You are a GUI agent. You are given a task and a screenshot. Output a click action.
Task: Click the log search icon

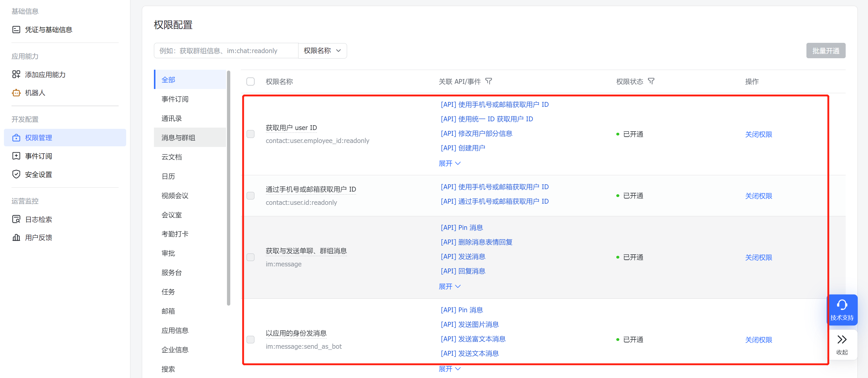tap(16, 219)
